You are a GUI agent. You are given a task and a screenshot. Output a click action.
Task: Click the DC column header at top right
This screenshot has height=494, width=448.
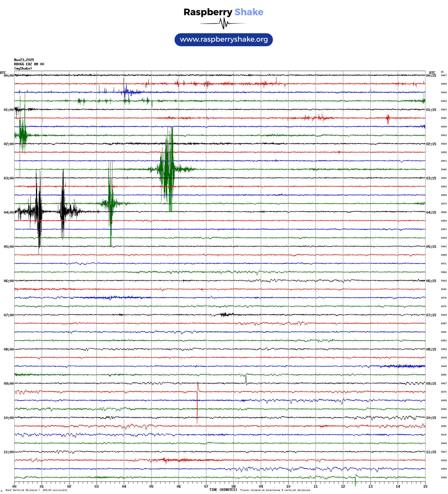442,72
